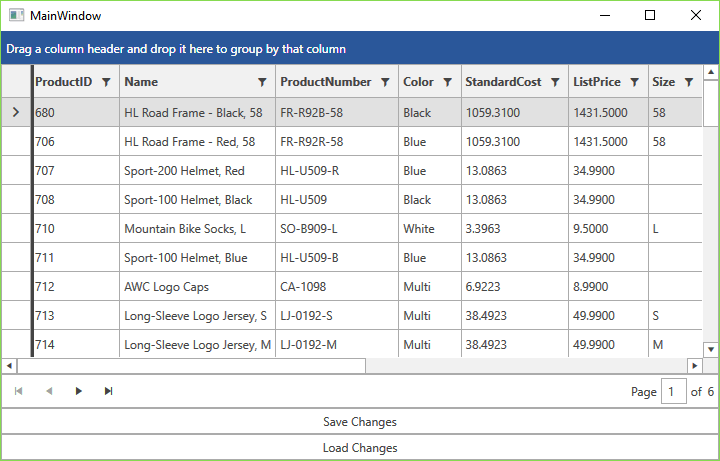
Task: Select product number cell 'HL-U509-R'
Action: (x=337, y=170)
